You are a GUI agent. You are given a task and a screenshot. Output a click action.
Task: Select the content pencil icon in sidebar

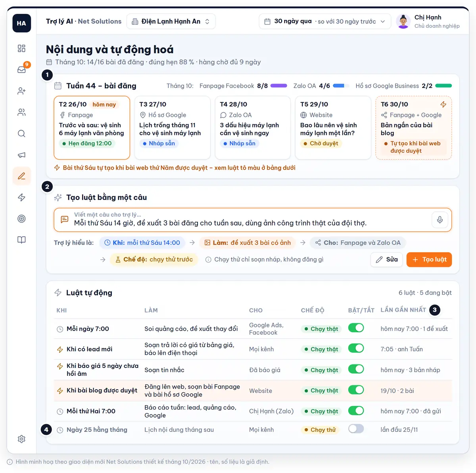tap(21, 176)
